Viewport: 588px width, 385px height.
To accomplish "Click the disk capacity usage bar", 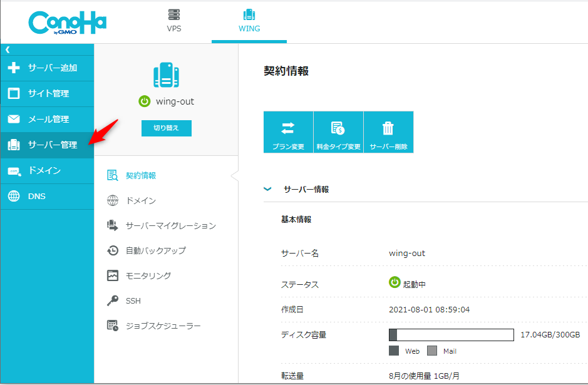I will (451, 335).
